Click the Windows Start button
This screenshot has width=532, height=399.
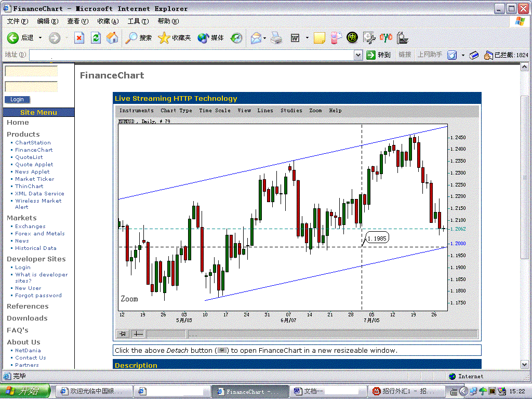(25, 391)
